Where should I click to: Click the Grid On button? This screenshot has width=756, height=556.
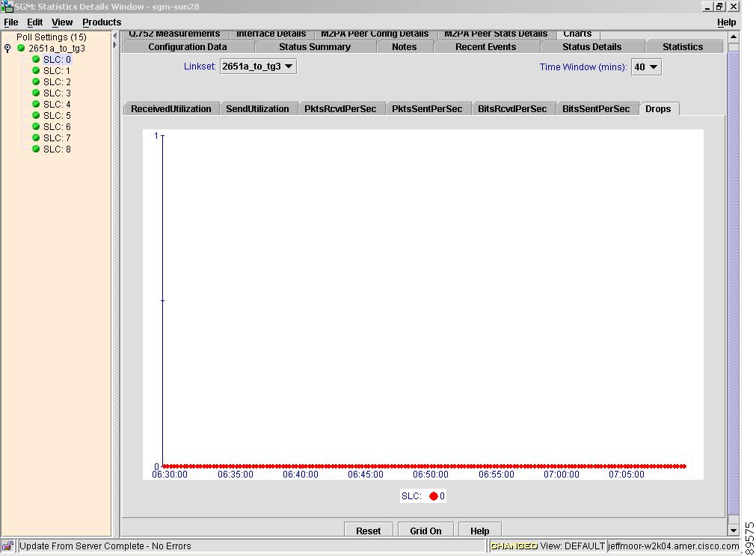(425, 530)
